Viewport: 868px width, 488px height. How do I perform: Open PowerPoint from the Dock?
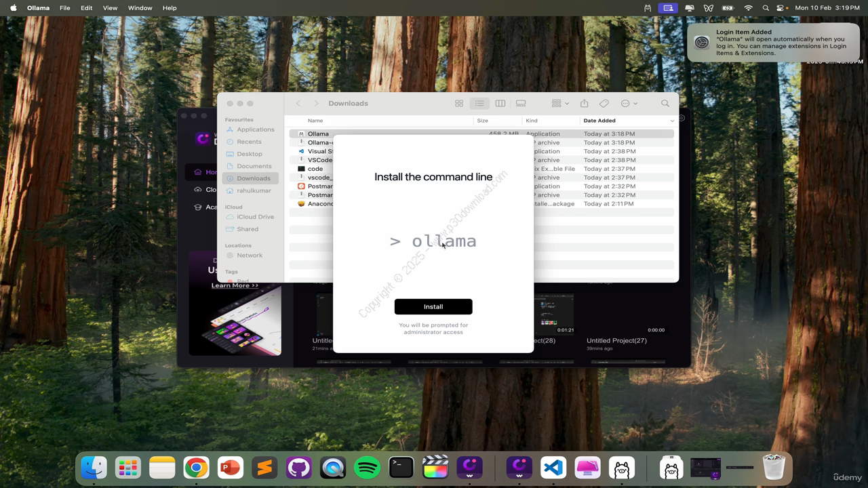pos(231,468)
